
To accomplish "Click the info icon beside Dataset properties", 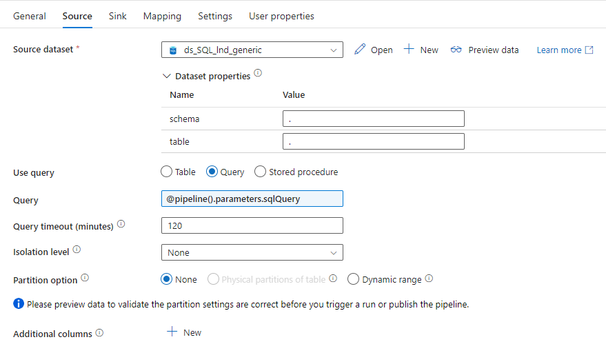I will (258, 74).
